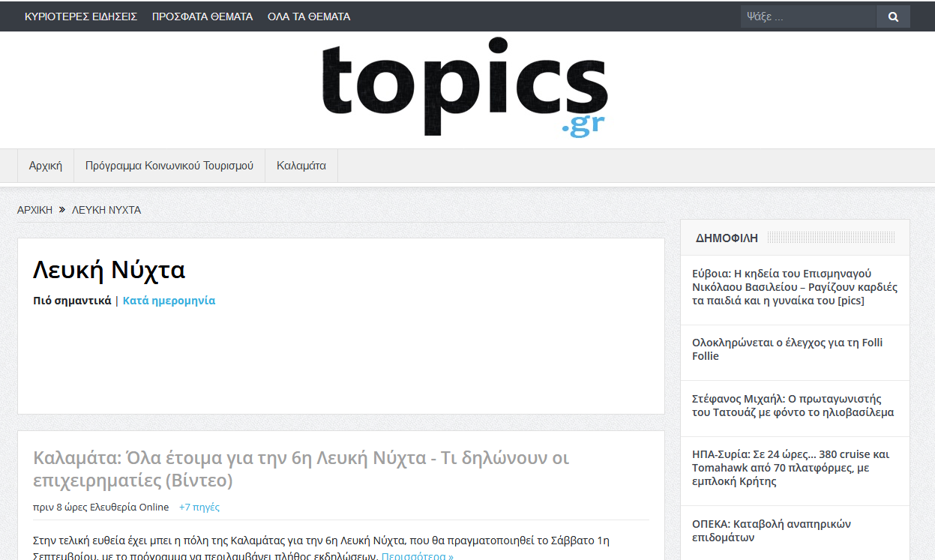This screenshot has width=935, height=560.
Task: Click the search magnifier button
Action: 893,16
